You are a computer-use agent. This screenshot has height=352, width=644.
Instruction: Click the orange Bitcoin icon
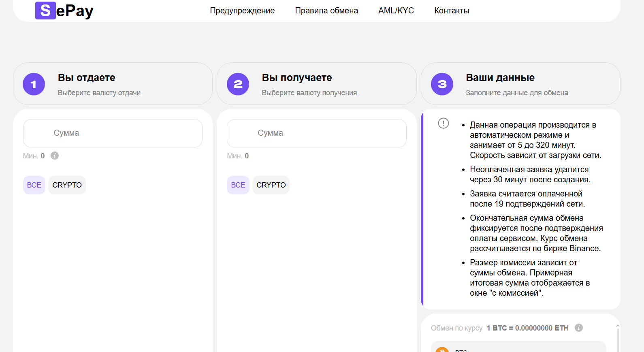pyautogui.click(x=442, y=350)
